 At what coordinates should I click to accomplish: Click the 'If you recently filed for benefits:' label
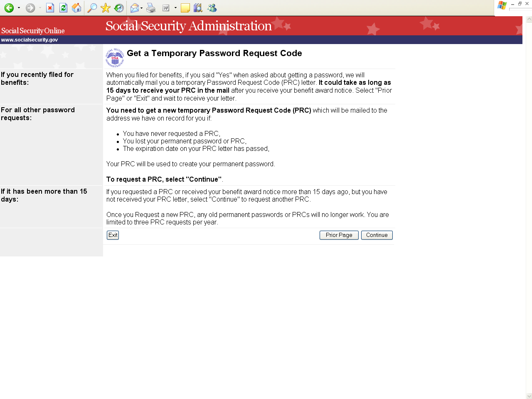click(37, 79)
